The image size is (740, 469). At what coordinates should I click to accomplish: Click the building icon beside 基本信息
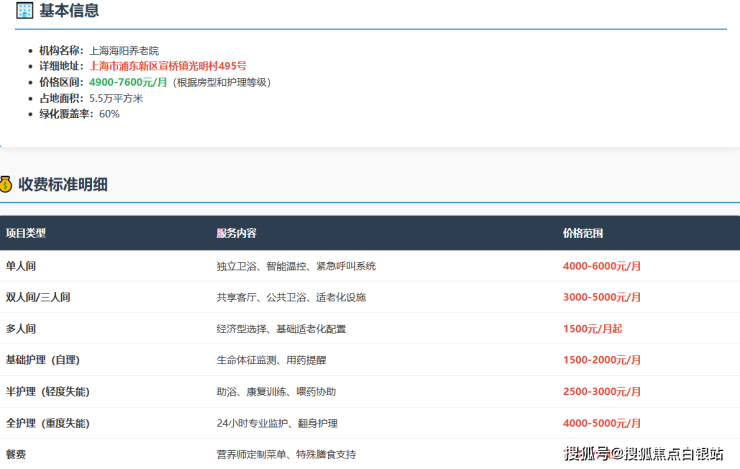25,11
